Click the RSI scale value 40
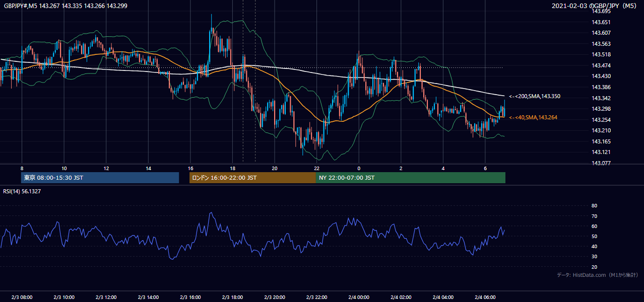This screenshot has height=302, width=644. click(x=594, y=247)
